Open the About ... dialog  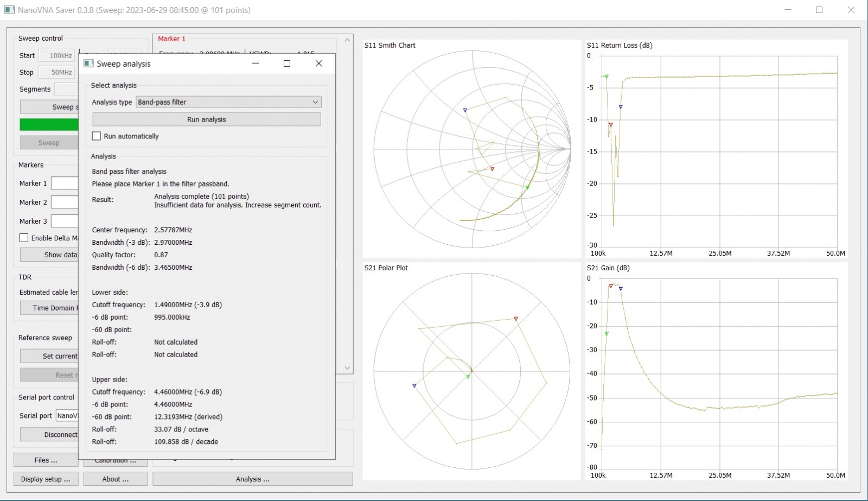[x=115, y=479]
